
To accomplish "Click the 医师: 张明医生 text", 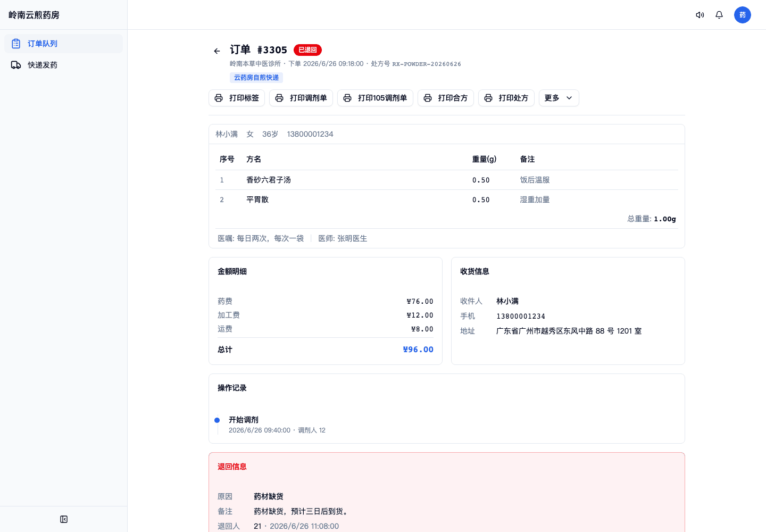I will [343, 238].
